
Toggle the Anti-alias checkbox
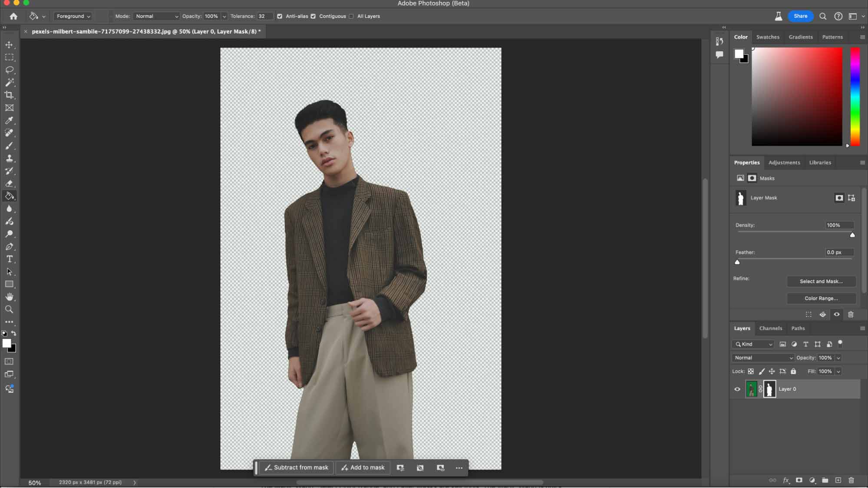point(280,16)
